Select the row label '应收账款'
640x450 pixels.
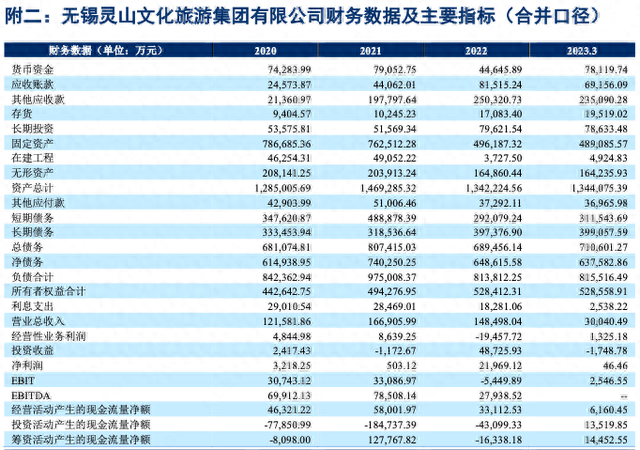pos(32,85)
